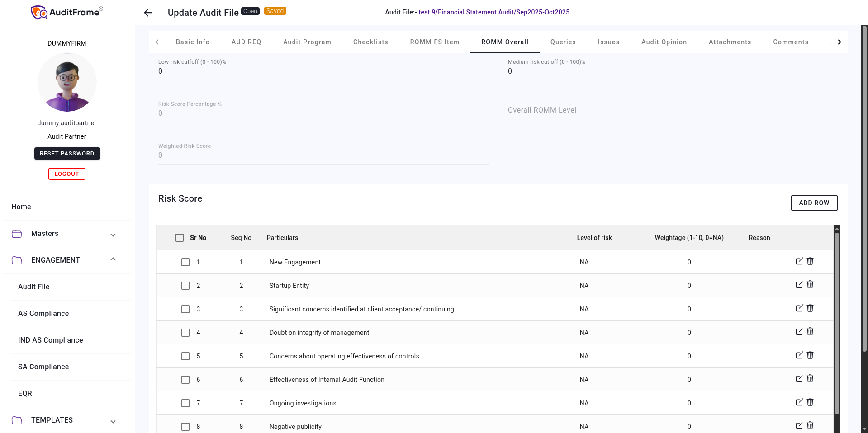Image resolution: width=868 pixels, height=433 pixels.
Task: Click the back arrow near Update Audit File
Action: tap(147, 13)
